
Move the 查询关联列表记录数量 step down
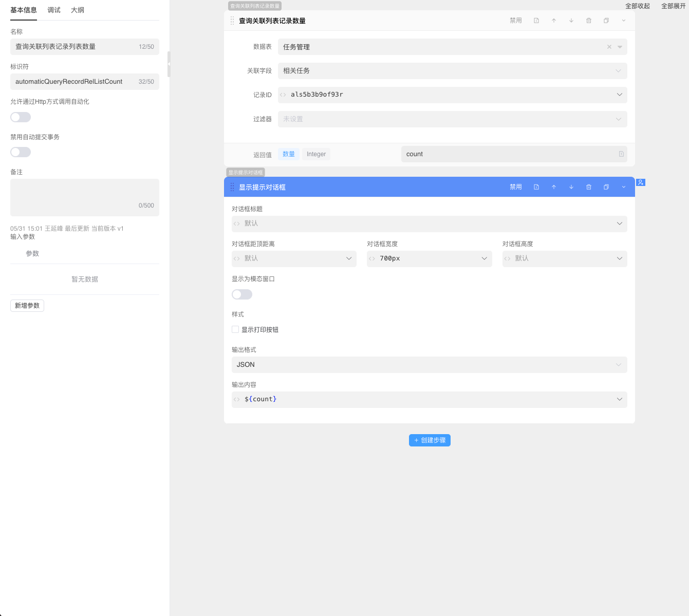tap(571, 21)
